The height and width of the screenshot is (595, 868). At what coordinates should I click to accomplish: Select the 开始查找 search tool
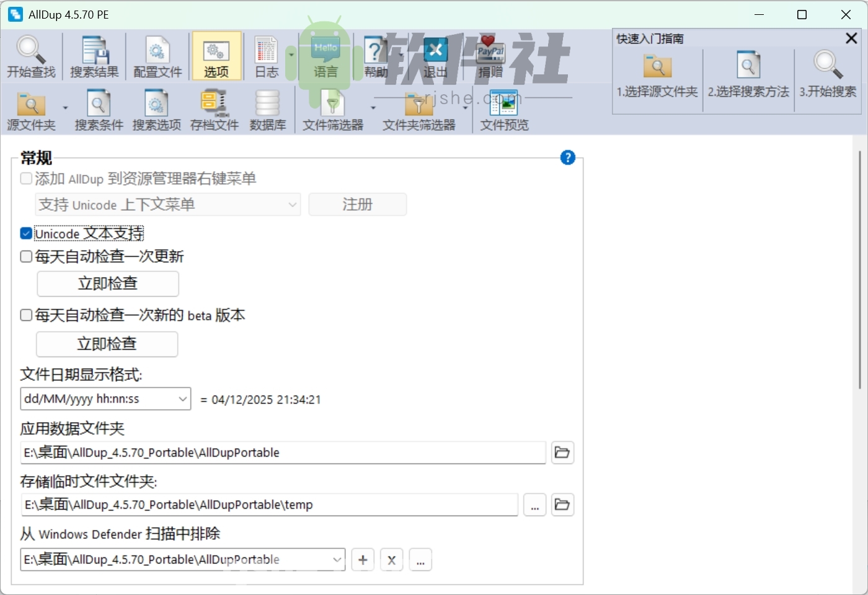[31, 56]
